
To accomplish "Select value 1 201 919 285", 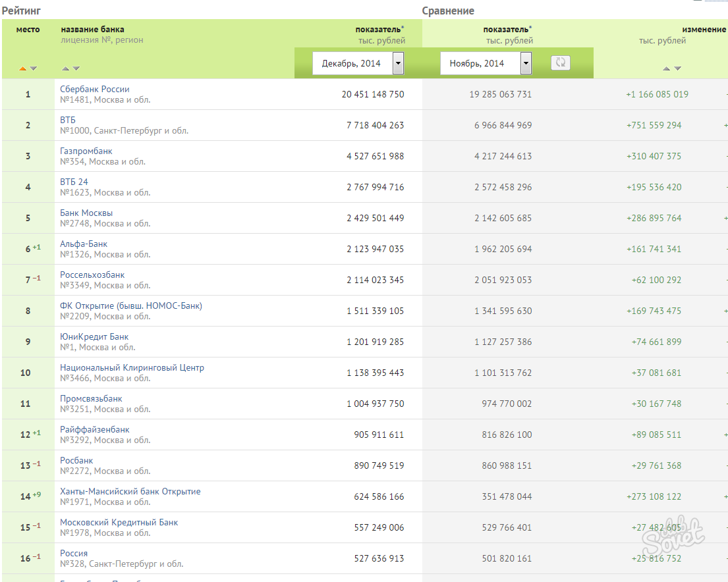I will point(375,342).
